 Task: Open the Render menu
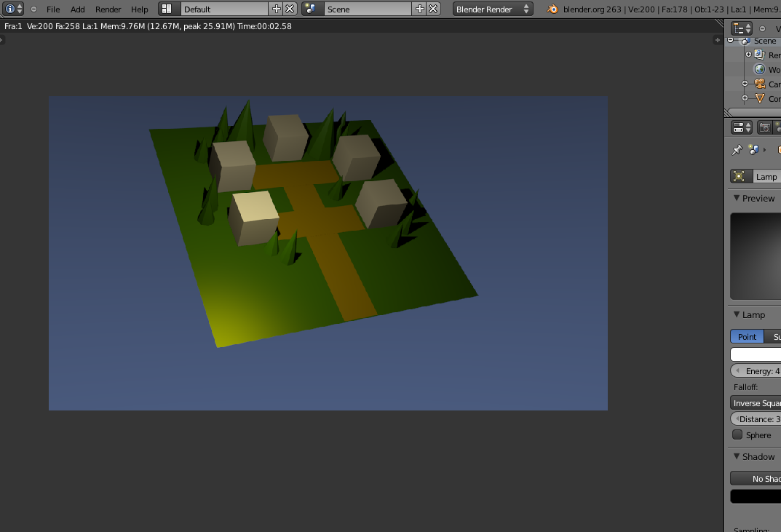point(108,9)
